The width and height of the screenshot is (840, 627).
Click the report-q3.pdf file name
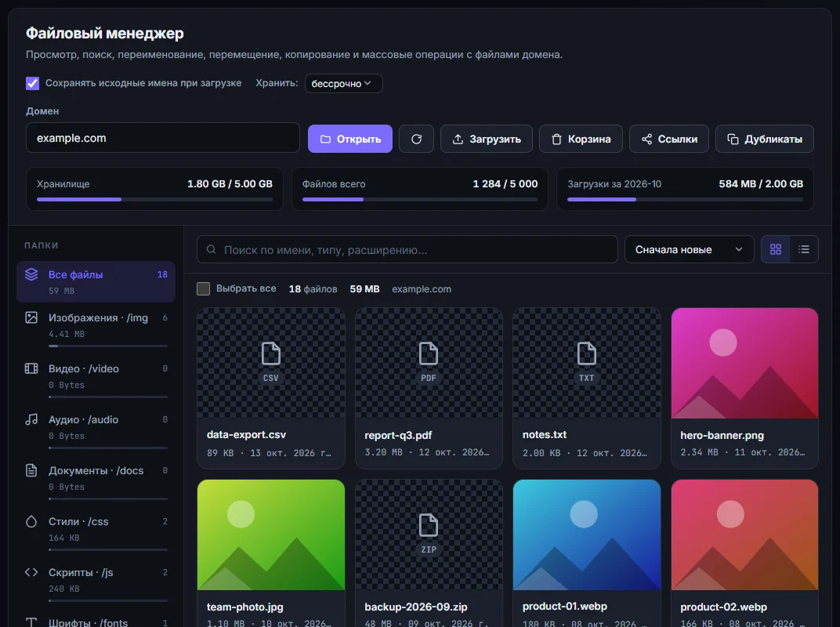[x=398, y=435]
